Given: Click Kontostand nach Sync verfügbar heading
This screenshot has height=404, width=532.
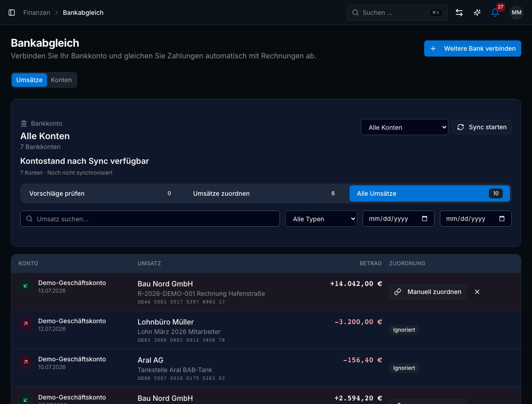Looking at the screenshot, I should point(84,161).
